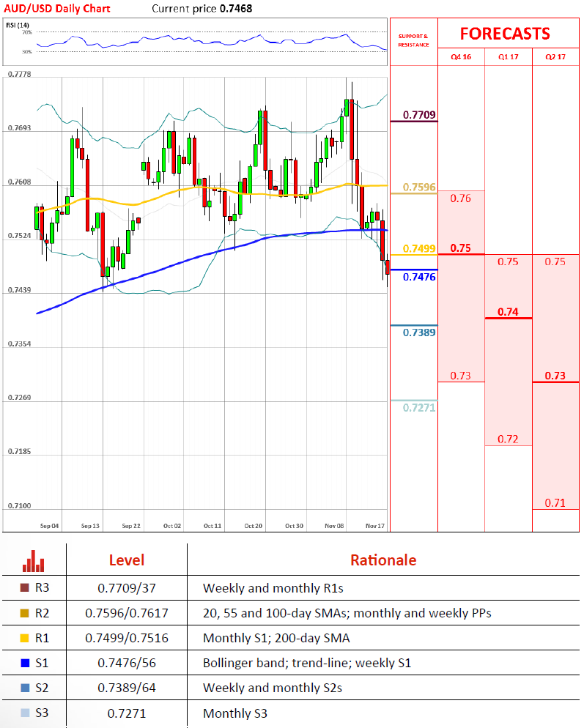The image size is (584, 728).
Task: Click the 0.7100 price axis label
Action: (20, 505)
